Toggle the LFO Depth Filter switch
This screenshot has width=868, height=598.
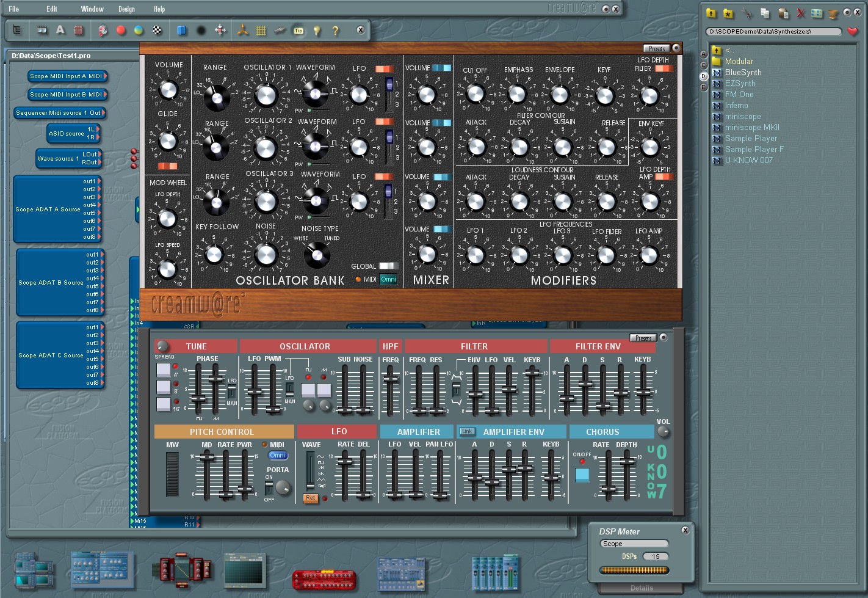point(664,68)
